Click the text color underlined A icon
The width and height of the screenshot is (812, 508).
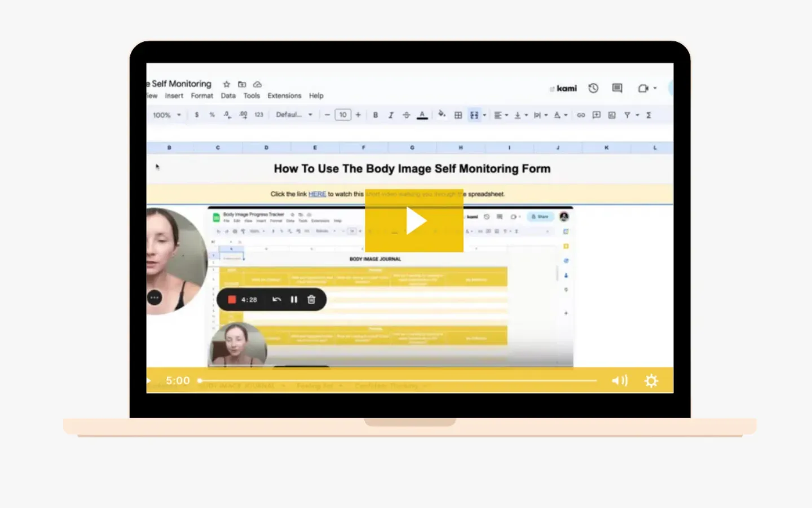(x=422, y=115)
